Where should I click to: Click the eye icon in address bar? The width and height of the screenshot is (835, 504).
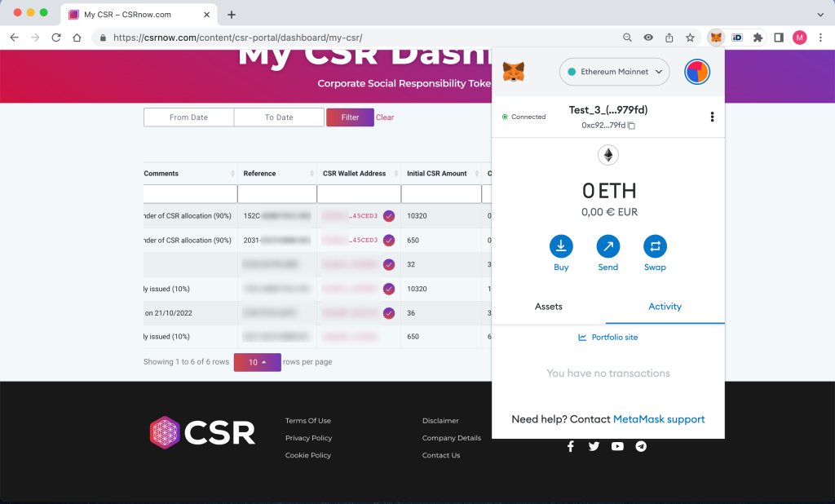(x=648, y=38)
